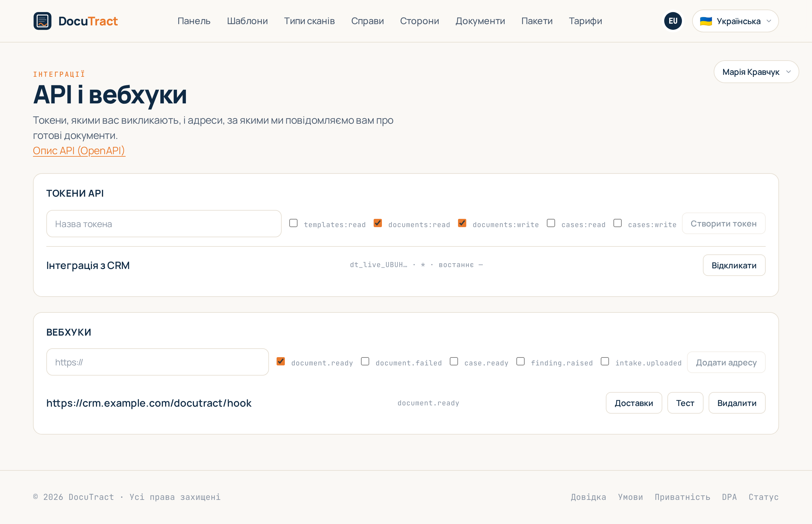Screen dimensions: 812x524
Task: Open the Опис API (OpenAPI) link
Action: [79, 150]
